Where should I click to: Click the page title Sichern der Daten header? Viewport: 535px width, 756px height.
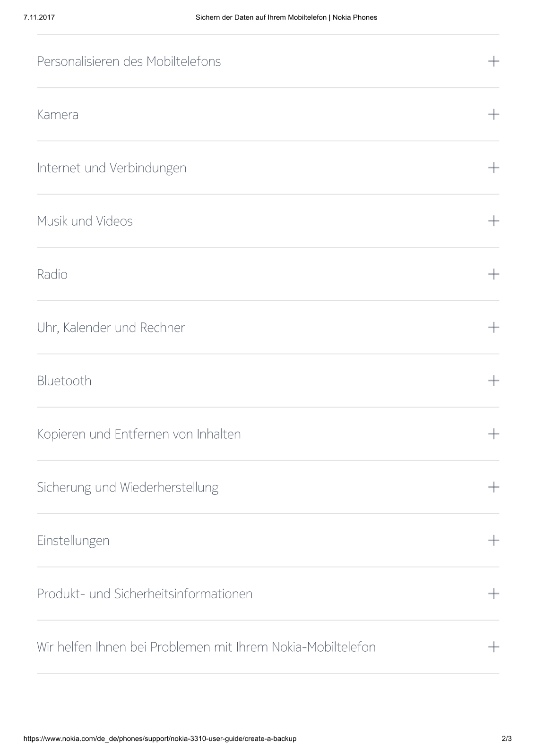tap(286, 17)
